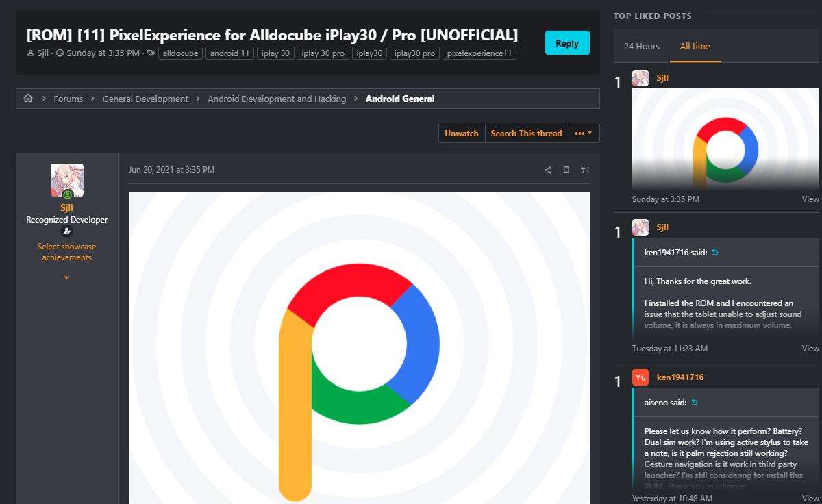Toggle Unwatch for this thread
Viewport: 822px width, 504px height.
[462, 134]
